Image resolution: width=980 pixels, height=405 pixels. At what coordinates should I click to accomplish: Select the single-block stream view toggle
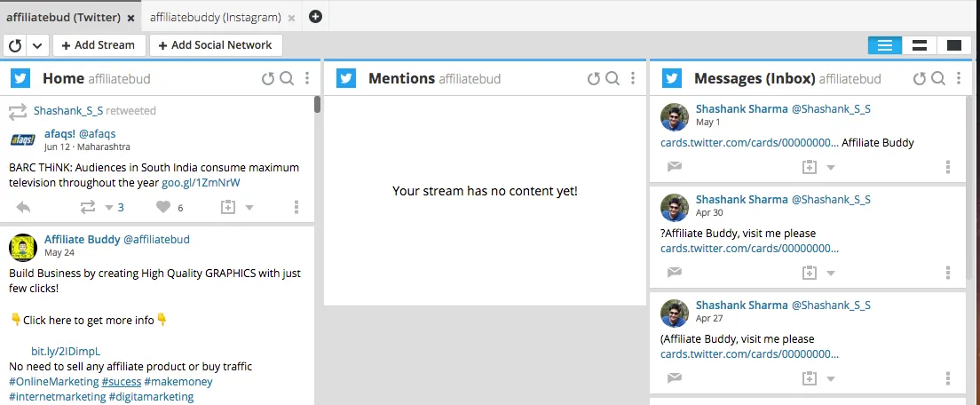pos(953,45)
